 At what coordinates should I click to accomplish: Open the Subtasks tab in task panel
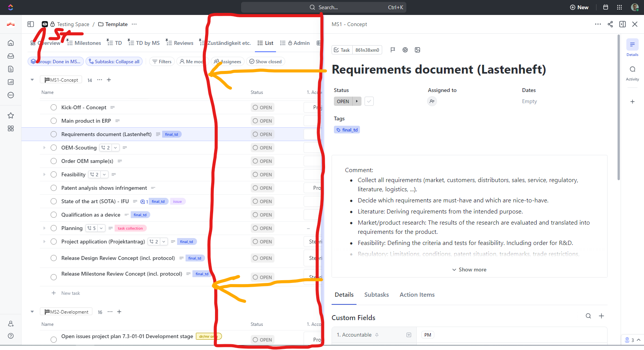click(376, 294)
